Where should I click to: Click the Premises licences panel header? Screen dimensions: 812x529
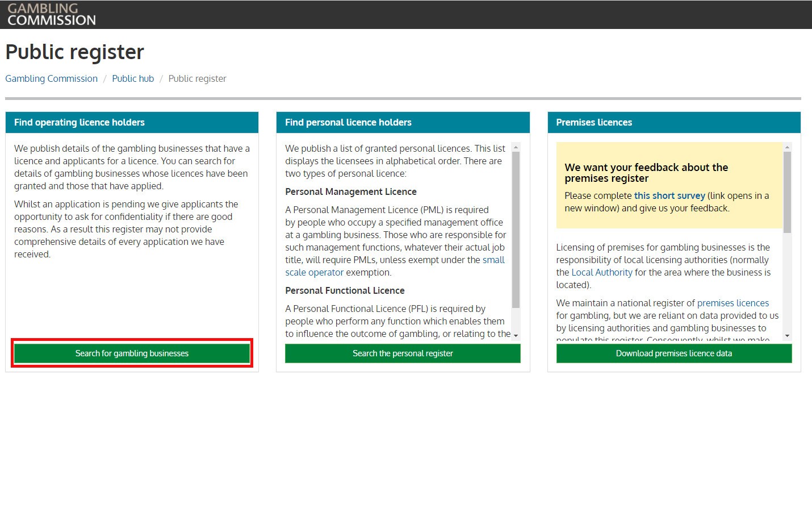[673, 122]
